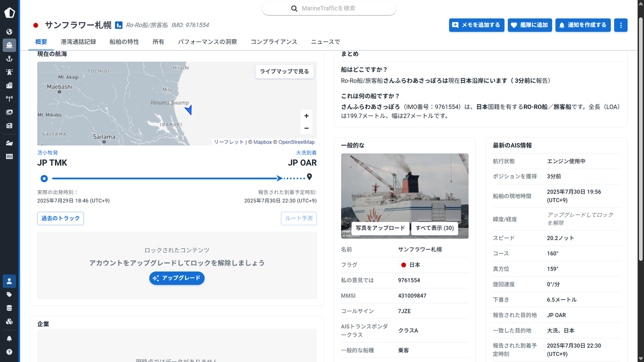644x362 pixels.
Task: Open the 苫小牧発 departure port link
Action: [47, 153]
